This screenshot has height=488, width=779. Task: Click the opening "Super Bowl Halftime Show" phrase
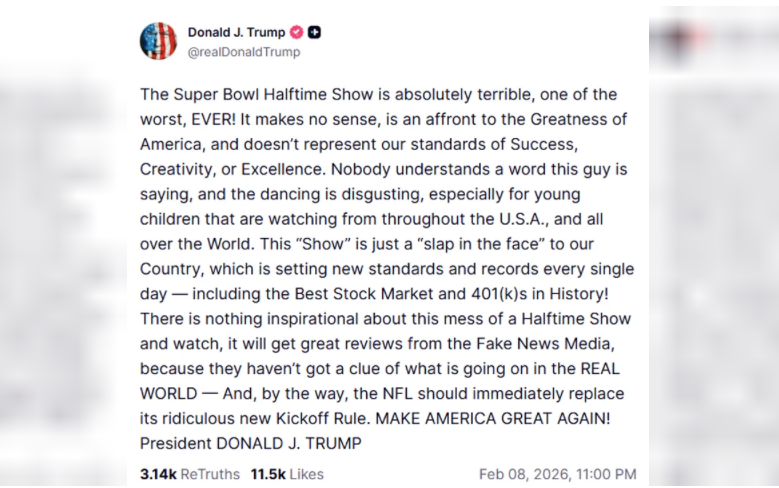click(x=262, y=94)
